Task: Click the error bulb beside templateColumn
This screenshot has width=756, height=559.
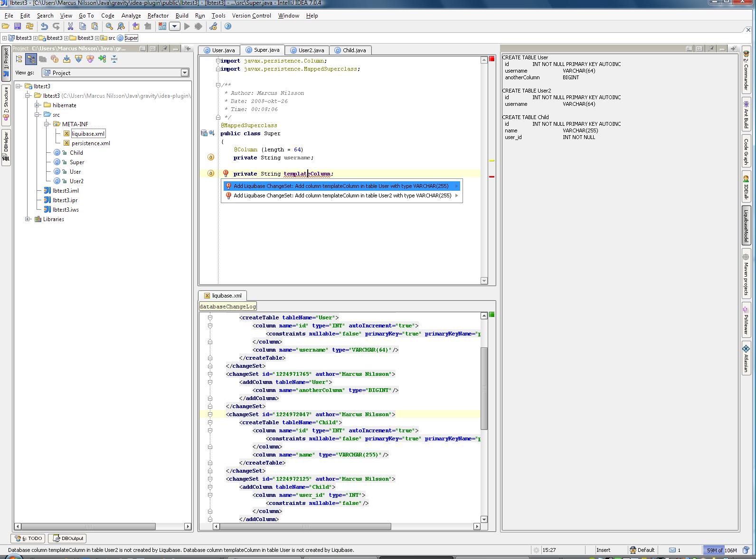Action: (x=226, y=174)
